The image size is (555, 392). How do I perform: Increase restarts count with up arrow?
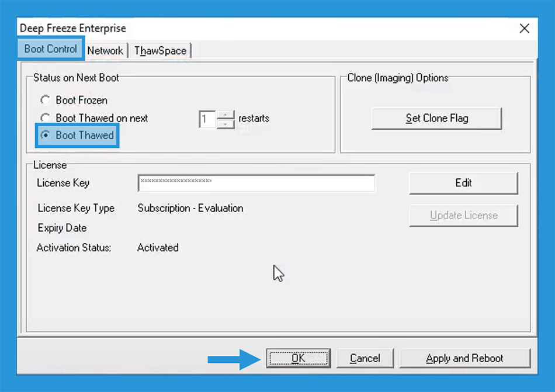(226, 115)
